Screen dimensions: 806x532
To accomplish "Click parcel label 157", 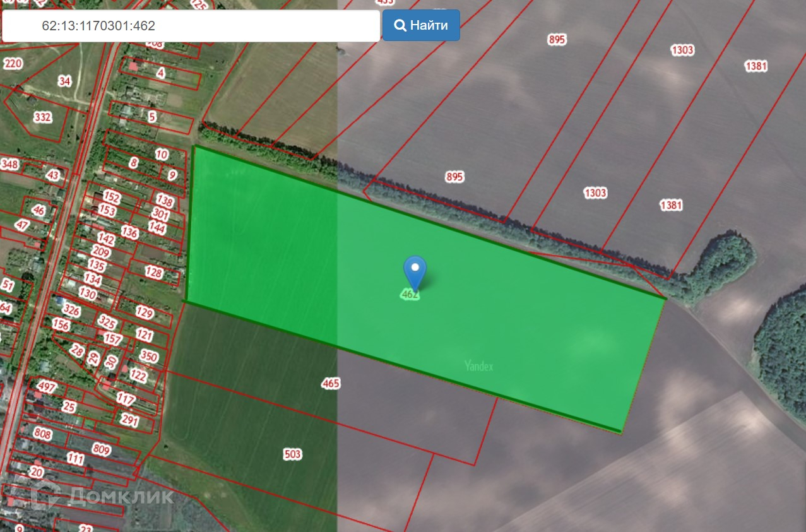I will click(112, 339).
